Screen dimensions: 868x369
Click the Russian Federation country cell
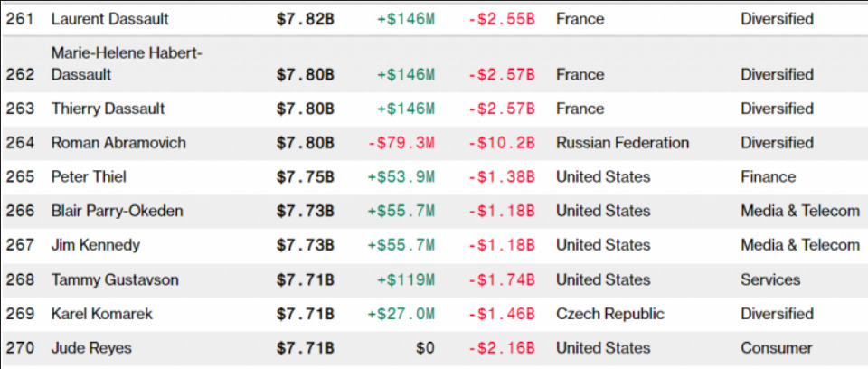(x=622, y=143)
